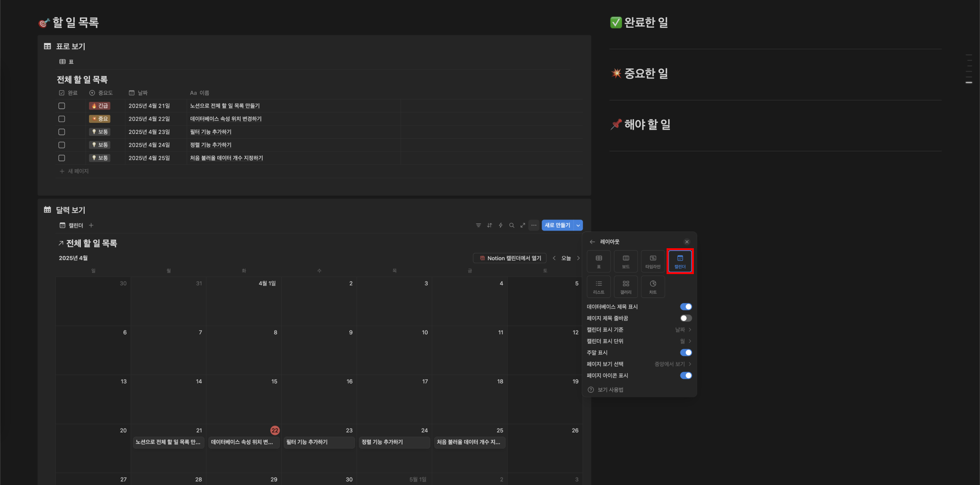
Task: Click date cell 2025년 4월 24일
Action: click(156, 145)
